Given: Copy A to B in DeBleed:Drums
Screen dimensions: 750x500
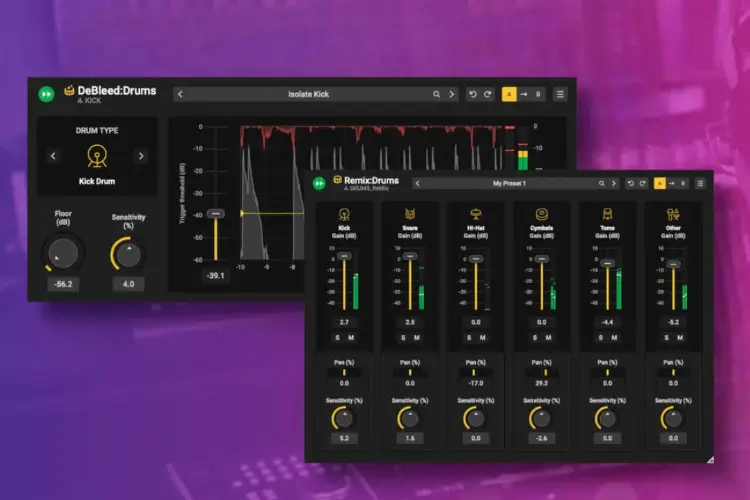Looking at the screenshot, I should (524, 94).
